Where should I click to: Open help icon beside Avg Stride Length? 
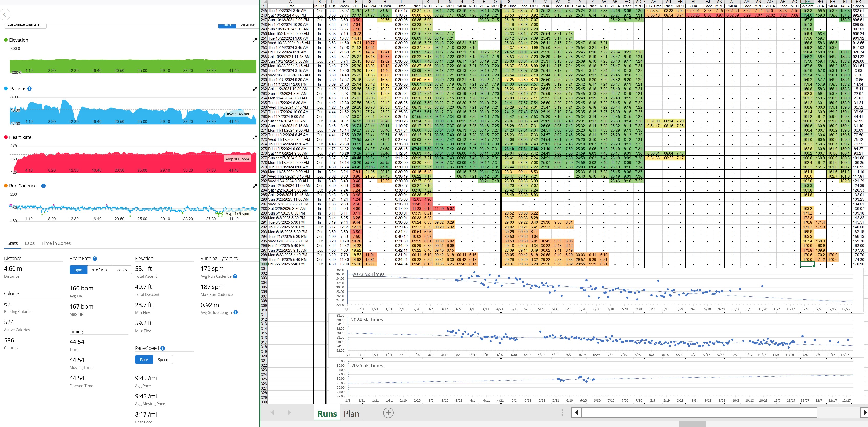[235, 312]
